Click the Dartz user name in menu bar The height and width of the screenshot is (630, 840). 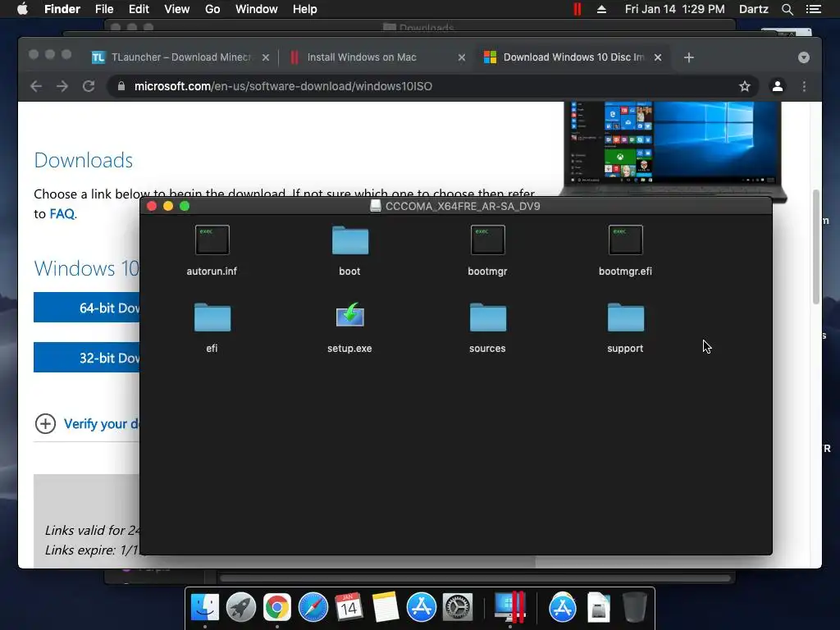tap(754, 9)
